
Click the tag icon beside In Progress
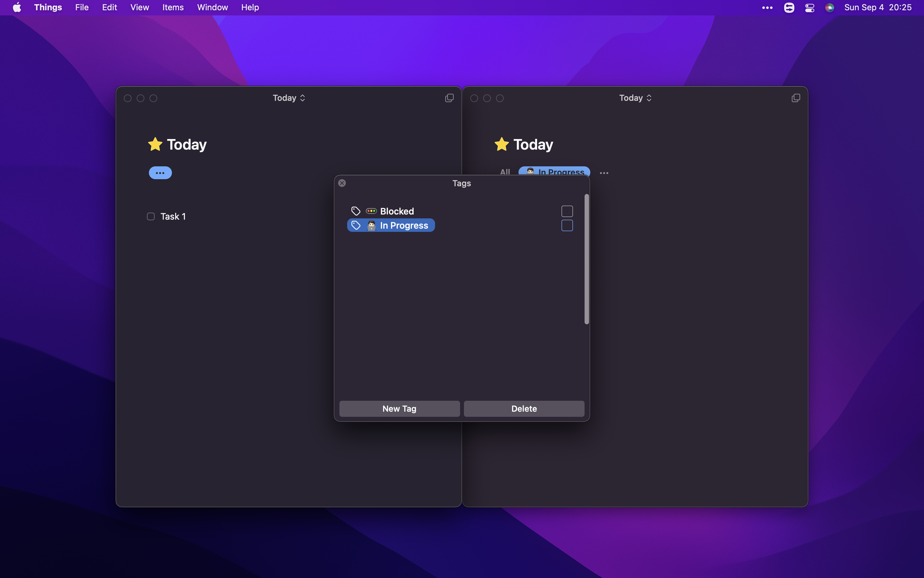355,225
